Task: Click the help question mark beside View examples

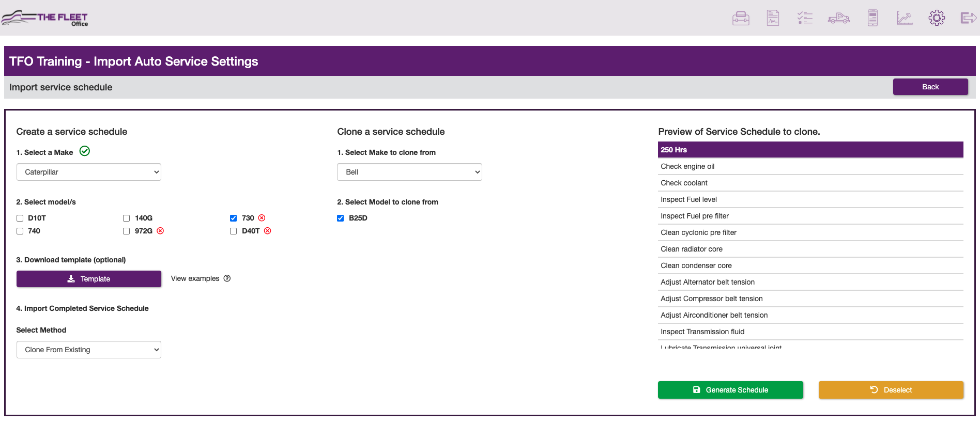Action: coord(227,278)
